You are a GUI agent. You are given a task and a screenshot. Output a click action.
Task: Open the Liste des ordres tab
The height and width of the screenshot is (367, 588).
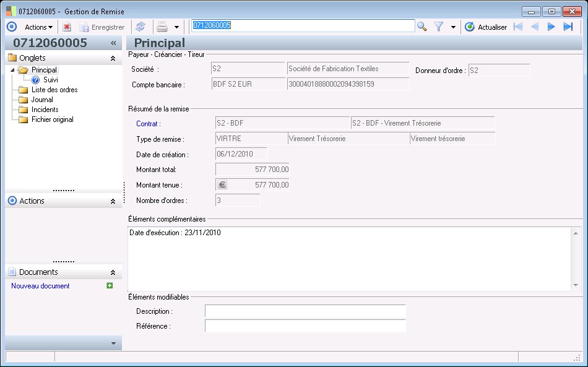click(x=54, y=90)
